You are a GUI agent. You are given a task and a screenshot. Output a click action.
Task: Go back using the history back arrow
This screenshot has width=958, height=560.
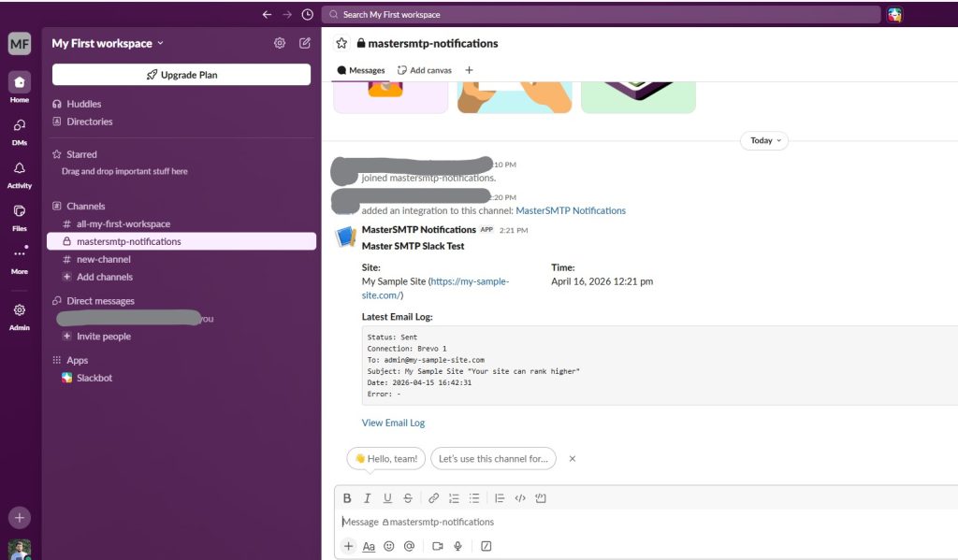coord(267,15)
